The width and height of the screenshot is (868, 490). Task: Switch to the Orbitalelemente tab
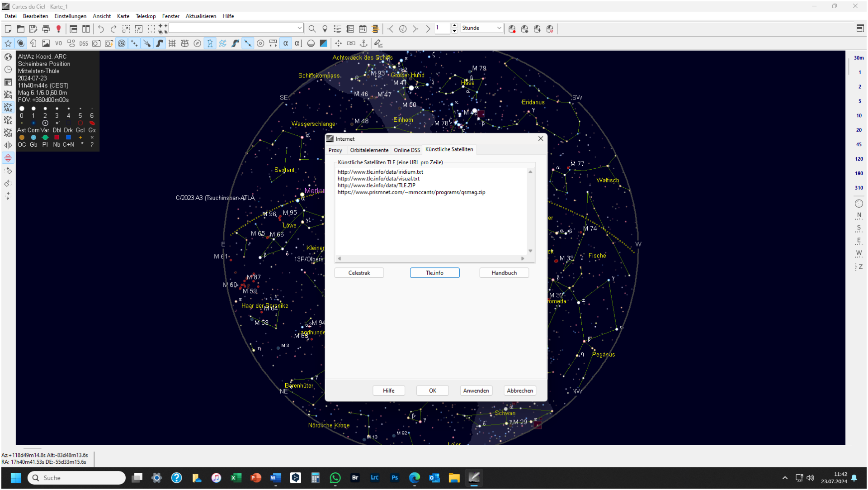(369, 150)
